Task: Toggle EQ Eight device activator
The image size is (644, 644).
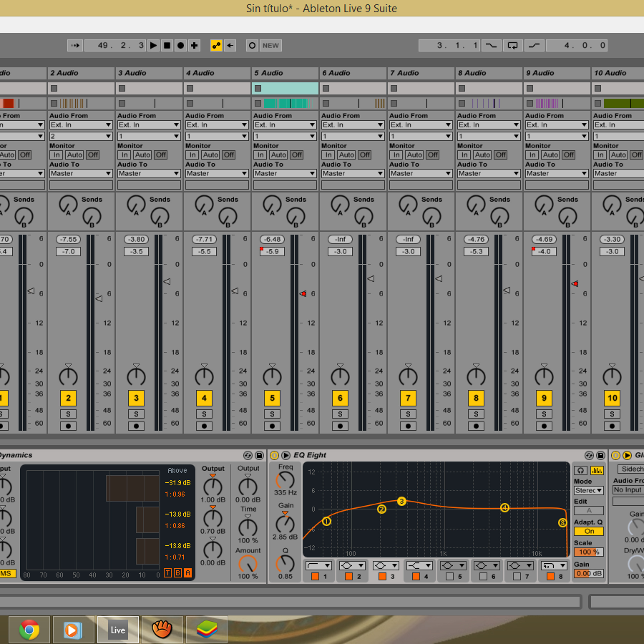Action: pos(274,455)
